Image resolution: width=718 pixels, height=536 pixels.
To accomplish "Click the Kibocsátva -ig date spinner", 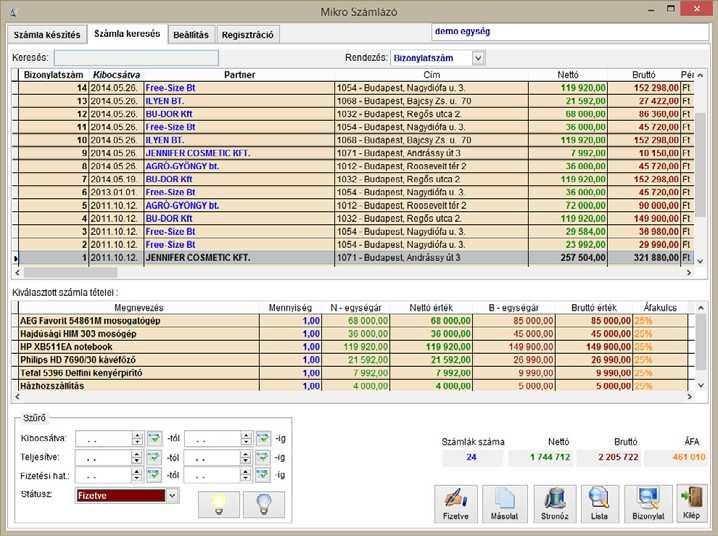I will [246, 439].
